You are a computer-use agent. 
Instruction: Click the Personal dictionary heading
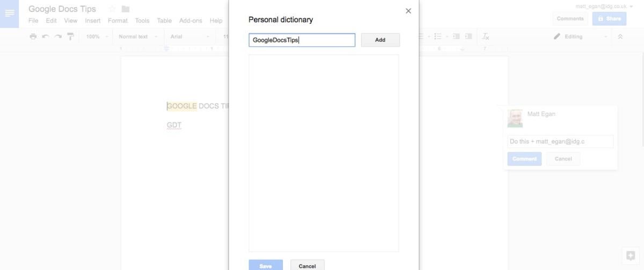coord(281,19)
